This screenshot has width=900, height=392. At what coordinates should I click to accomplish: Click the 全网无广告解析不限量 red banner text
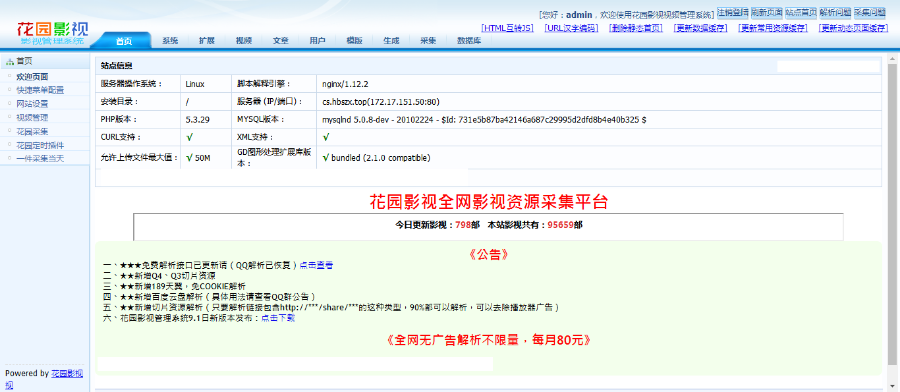click(x=488, y=340)
